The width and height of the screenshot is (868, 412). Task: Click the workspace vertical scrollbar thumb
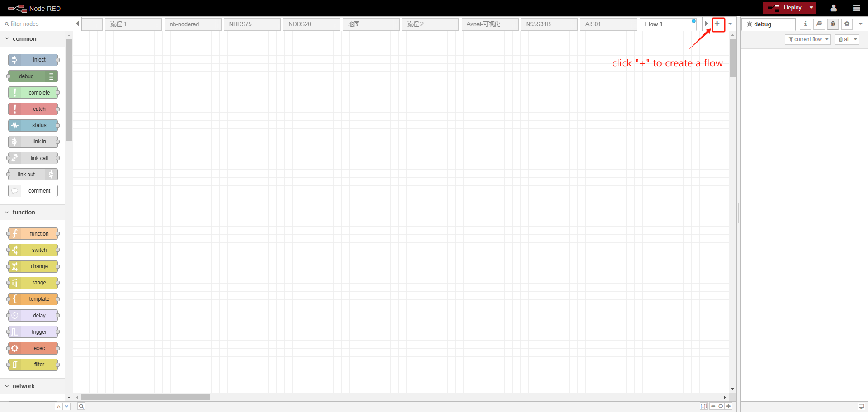(732, 58)
